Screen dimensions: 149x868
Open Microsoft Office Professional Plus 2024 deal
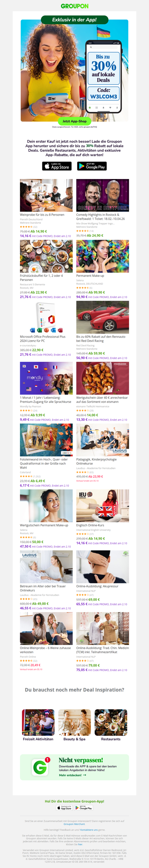click(x=46, y=317)
